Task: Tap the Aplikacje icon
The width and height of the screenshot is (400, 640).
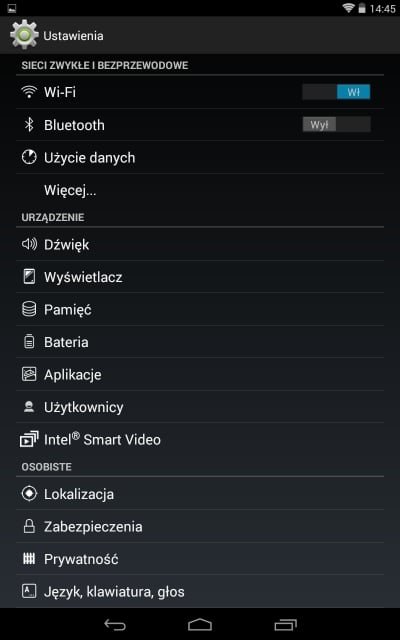Action: [x=29, y=374]
